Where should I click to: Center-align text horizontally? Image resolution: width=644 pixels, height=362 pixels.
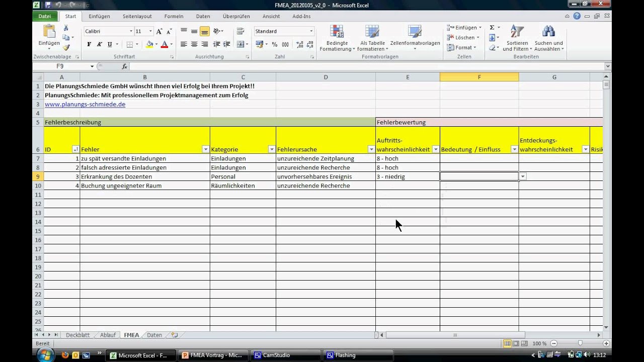point(194,44)
